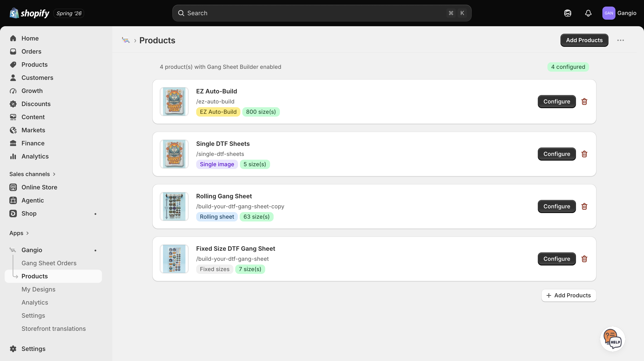Click the Settings gear icon

pos(13,349)
